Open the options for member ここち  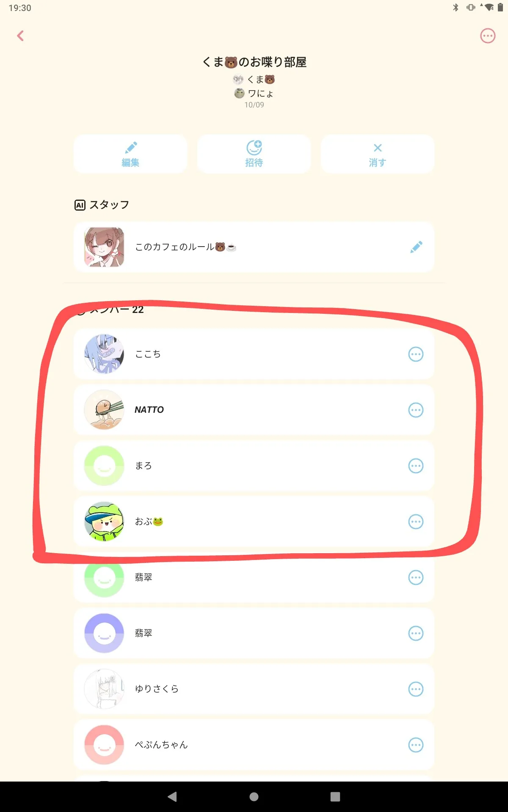point(416,354)
